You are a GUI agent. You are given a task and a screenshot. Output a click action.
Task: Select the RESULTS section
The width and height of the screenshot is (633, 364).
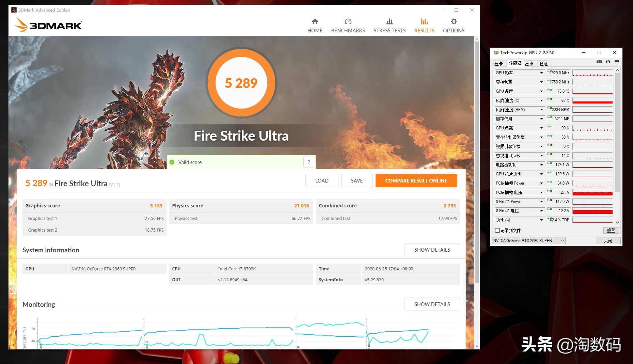pyautogui.click(x=424, y=26)
